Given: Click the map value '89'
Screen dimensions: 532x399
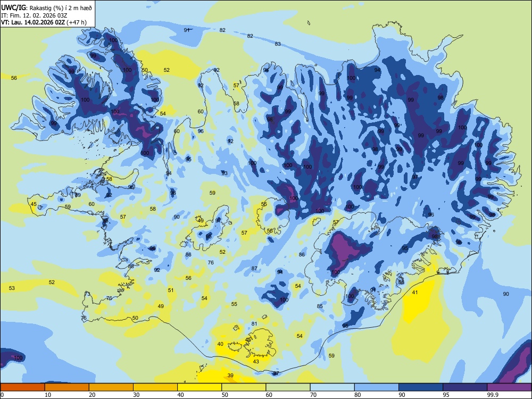Looking at the screenshot, I should [x=78, y=195].
